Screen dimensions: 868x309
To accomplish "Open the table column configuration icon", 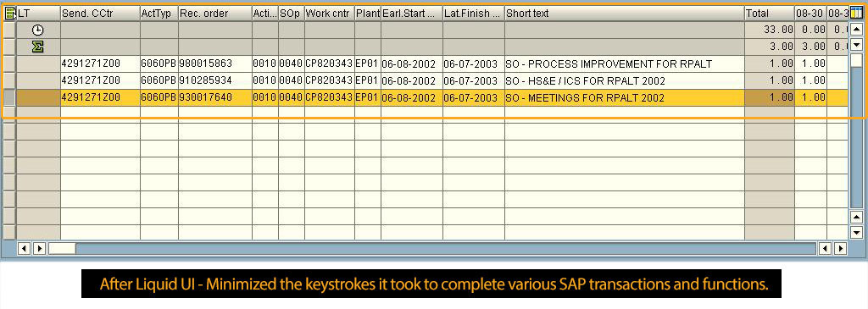I will point(856,13).
